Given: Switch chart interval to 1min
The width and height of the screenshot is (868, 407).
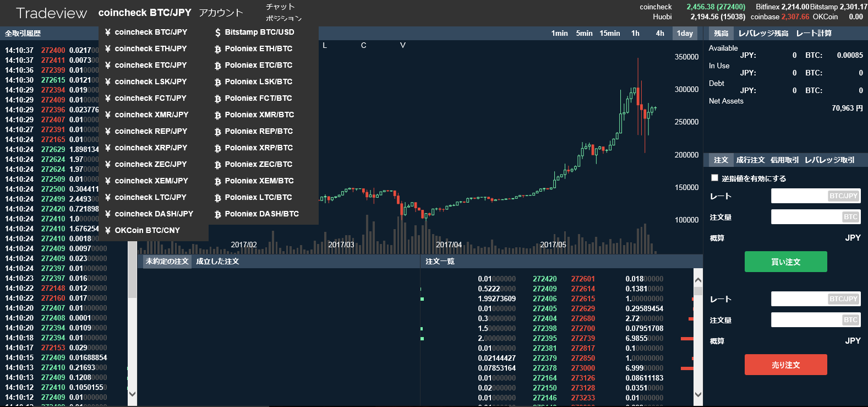Looking at the screenshot, I should click(x=559, y=34).
